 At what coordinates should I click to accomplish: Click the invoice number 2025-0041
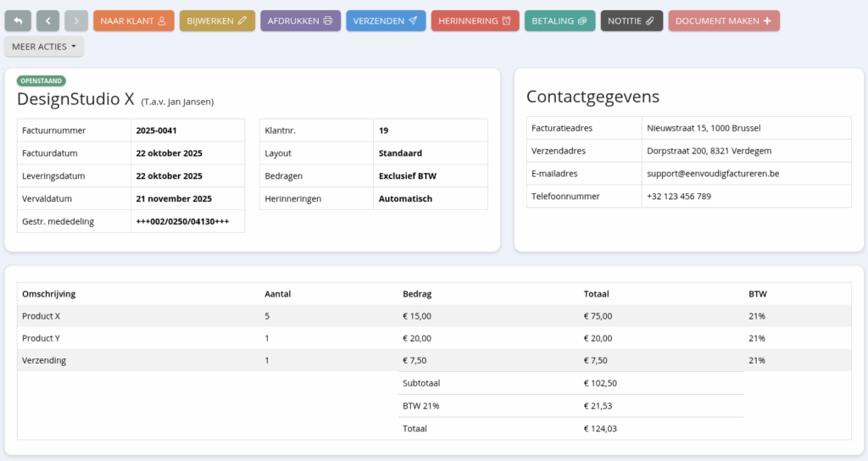pos(156,131)
